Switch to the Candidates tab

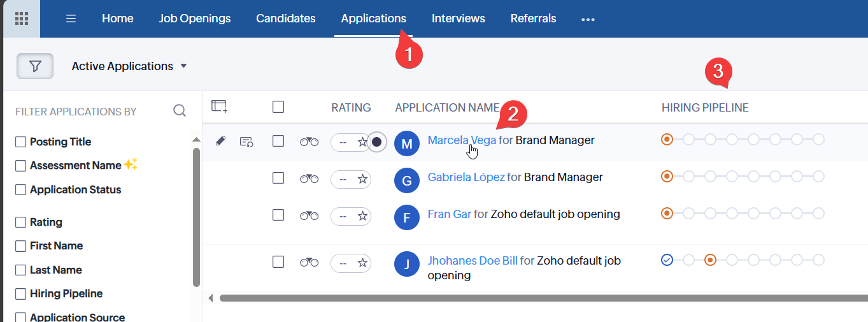pos(285,18)
